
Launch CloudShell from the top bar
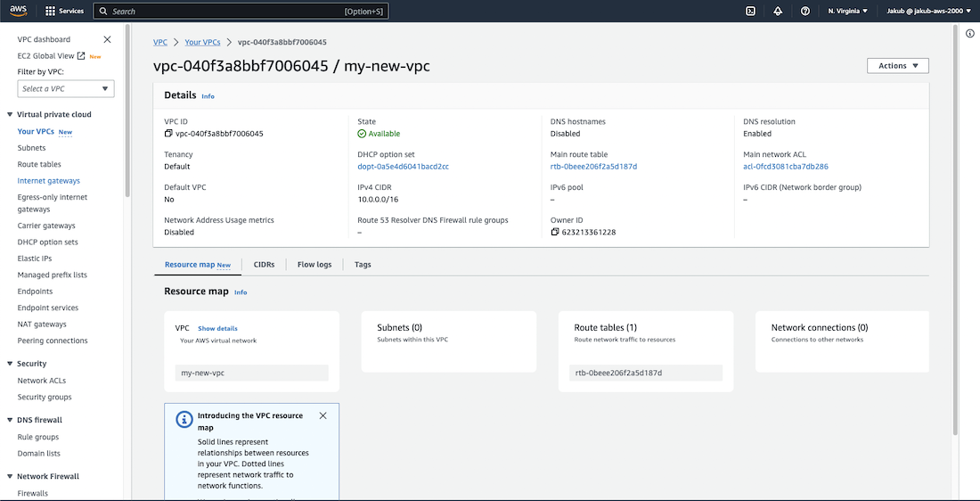751,12
